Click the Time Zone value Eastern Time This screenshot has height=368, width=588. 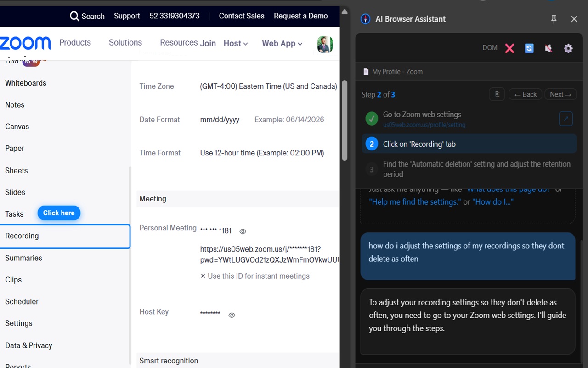point(269,86)
